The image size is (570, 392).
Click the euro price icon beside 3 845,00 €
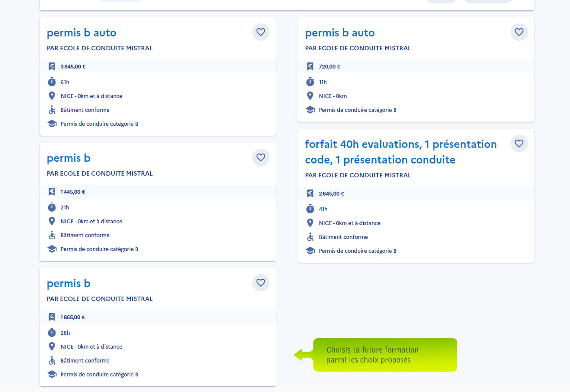tap(52, 66)
